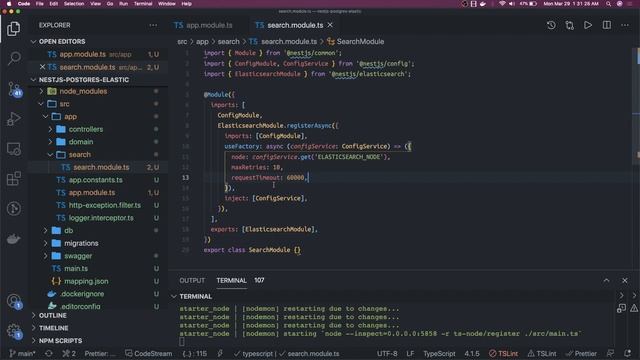Screen dimensions: 640x360
Task: Open Explorer more actions ellipsis
Action: click(153, 25)
